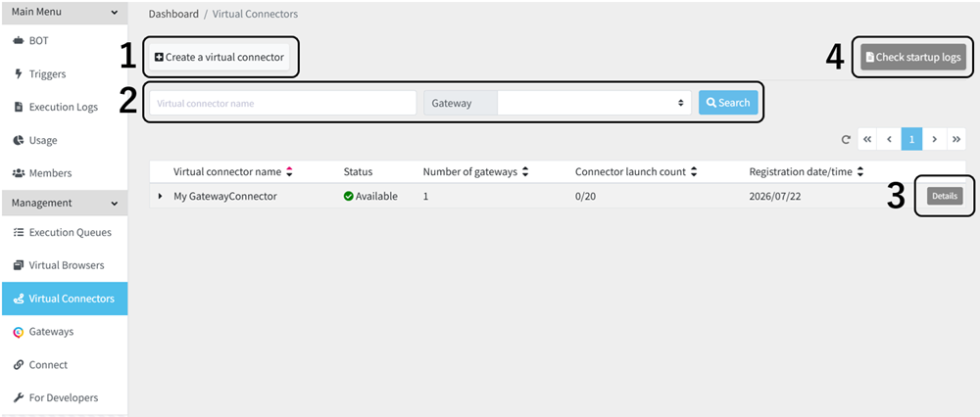
Task: Open Execution Logs menu item
Action: [64, 108]
